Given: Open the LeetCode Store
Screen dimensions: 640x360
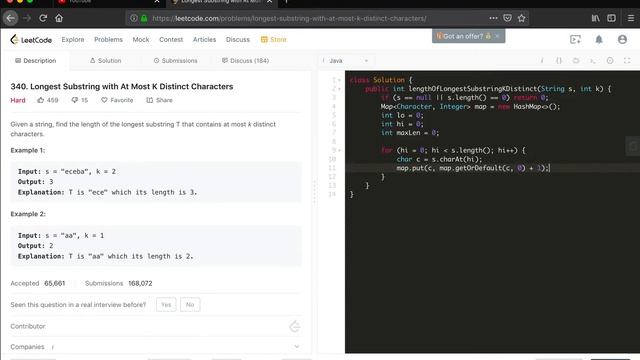Looking at the screenshot, I should [273, 40].
